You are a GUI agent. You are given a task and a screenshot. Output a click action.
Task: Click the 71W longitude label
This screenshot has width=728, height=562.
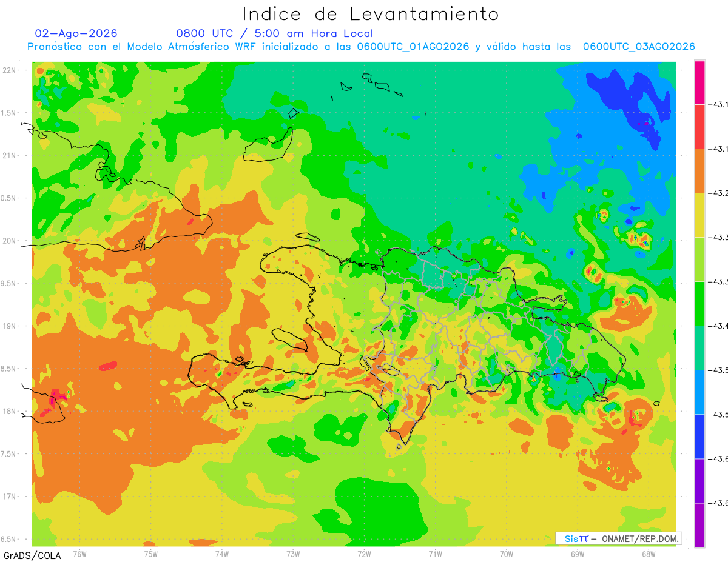(435, 554)
